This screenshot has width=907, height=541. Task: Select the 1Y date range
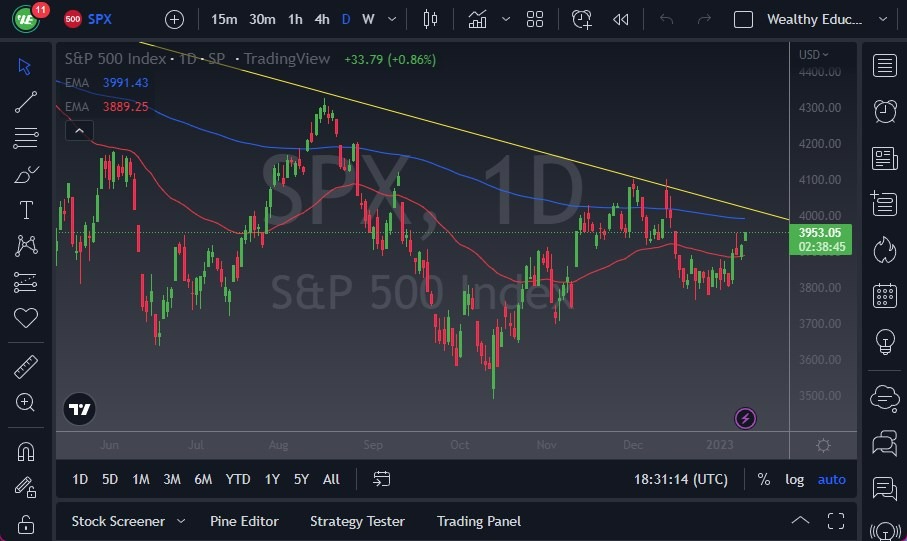click(272, 479)
